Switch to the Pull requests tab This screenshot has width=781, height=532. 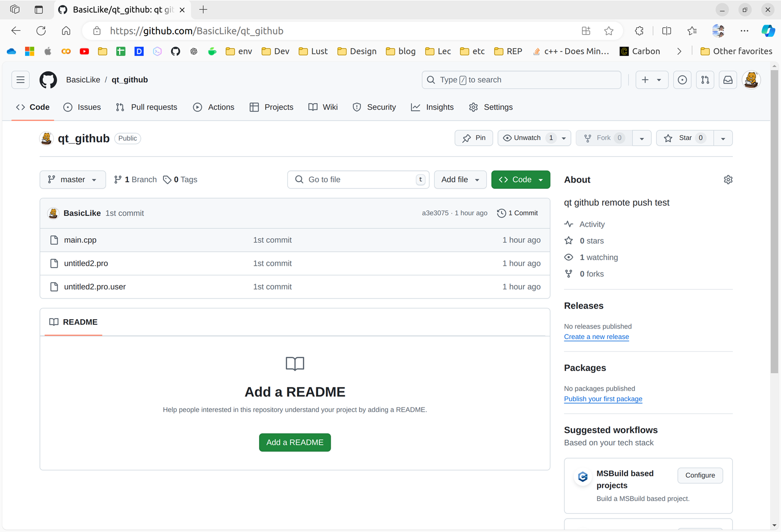(147, 107)
